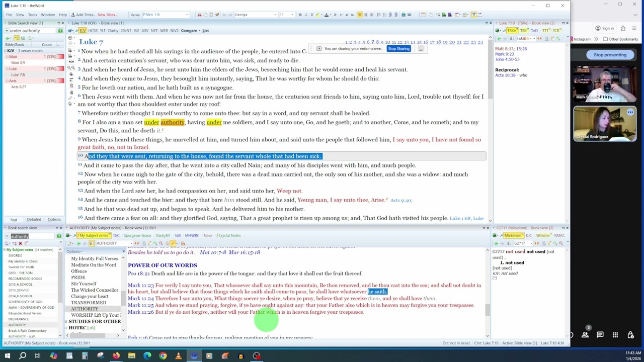
Task: Run the Book search green go button
Action: [59, 236]
